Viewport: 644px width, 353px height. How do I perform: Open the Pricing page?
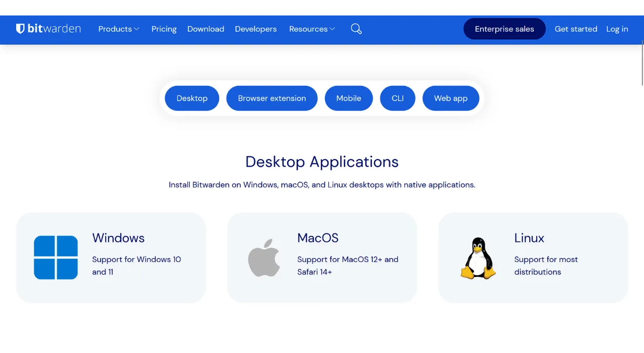click(x=164, y=29)
